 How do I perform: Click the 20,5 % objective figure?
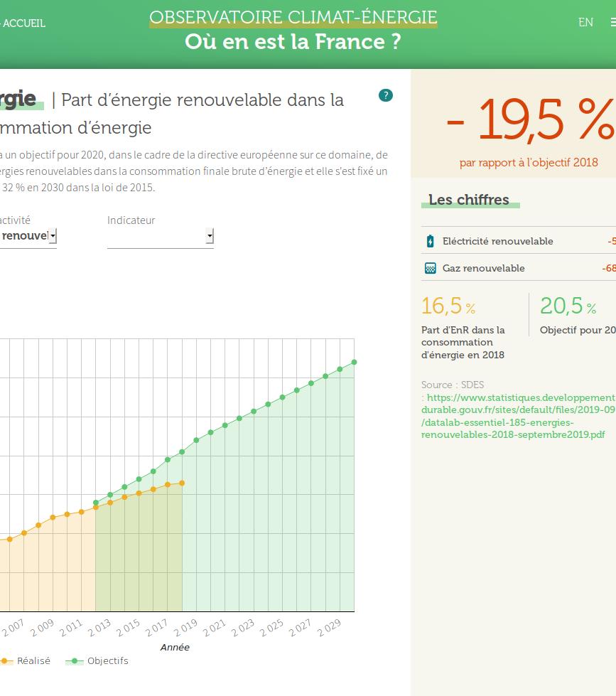tap(568, 306)
